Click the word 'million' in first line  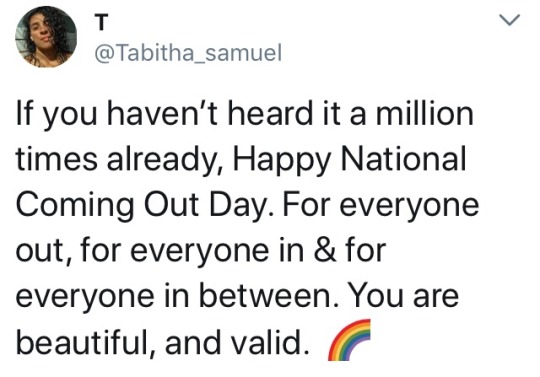[x=425, y=113]
